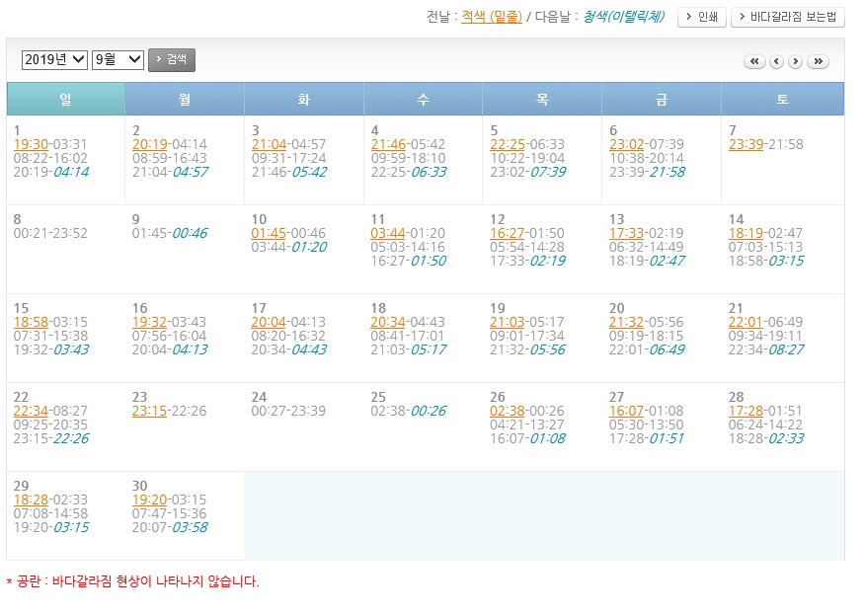Jump to first page with double-left arrow
865x616 pixels.
[x=754, y=61]
